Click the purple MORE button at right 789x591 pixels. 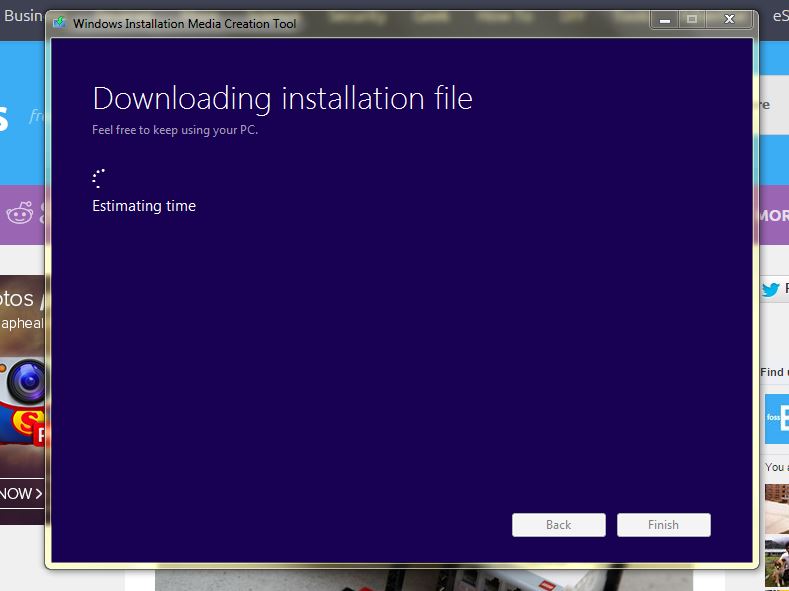772,215
